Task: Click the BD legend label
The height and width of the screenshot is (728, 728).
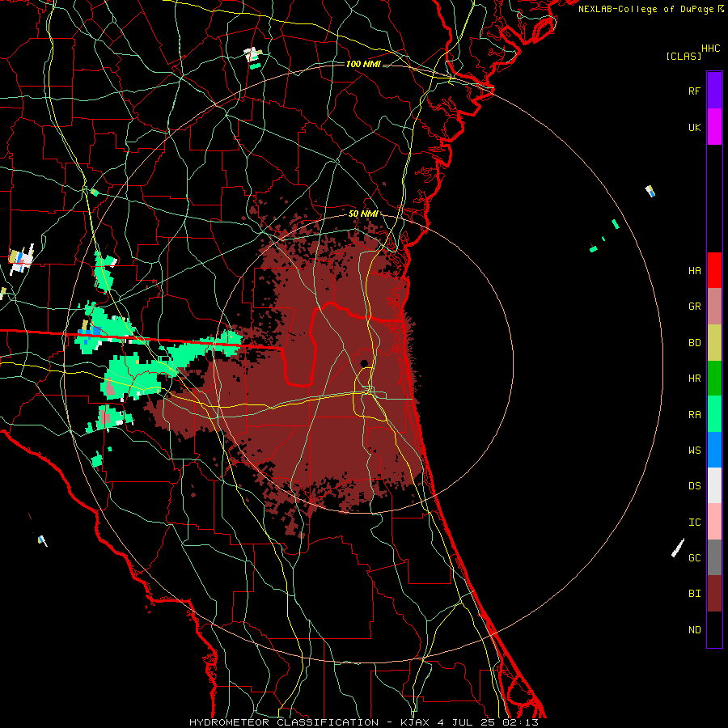Action: pos(694,343)
